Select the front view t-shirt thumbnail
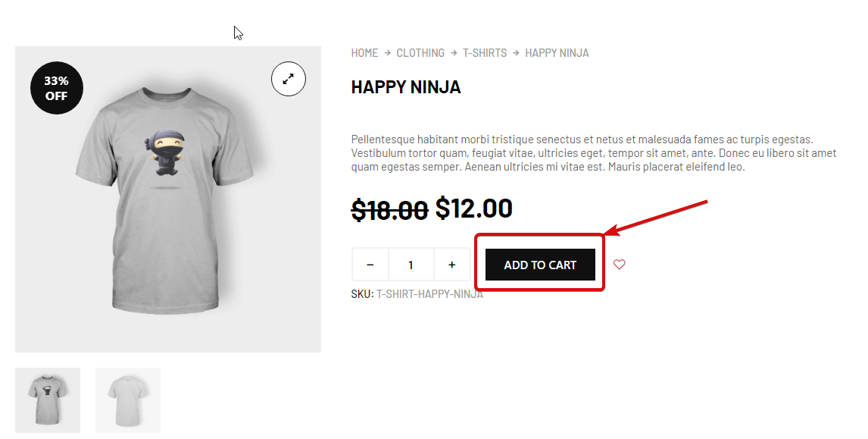This screenshot has height=439, width=868. point(48,400)
